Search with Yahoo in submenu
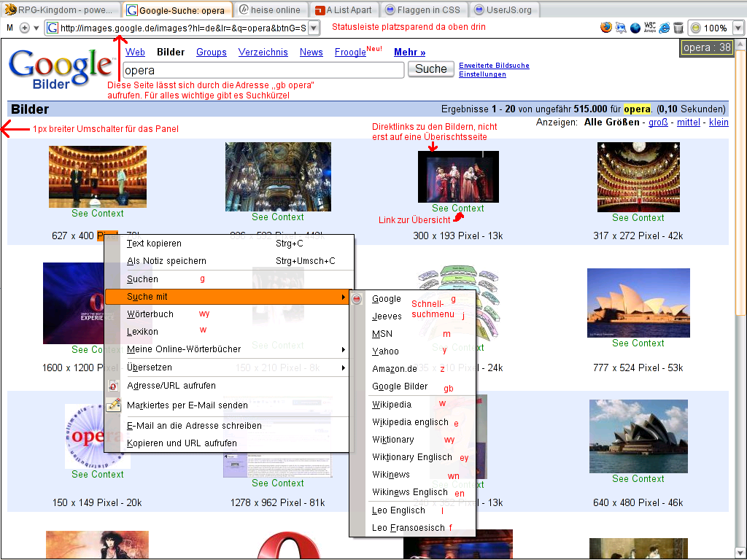 pyautogui.click(x=413, y=351)
